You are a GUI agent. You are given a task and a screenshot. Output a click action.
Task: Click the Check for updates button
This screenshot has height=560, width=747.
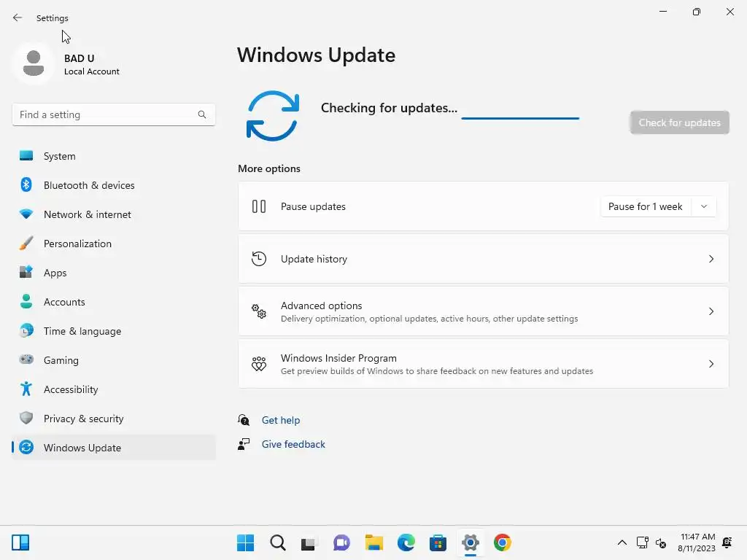pyautogui.click(x=679, y=122)
